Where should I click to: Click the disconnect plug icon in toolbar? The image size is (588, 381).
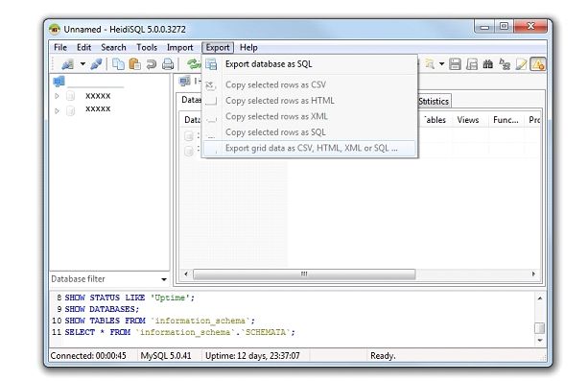(x=96, y=64)
